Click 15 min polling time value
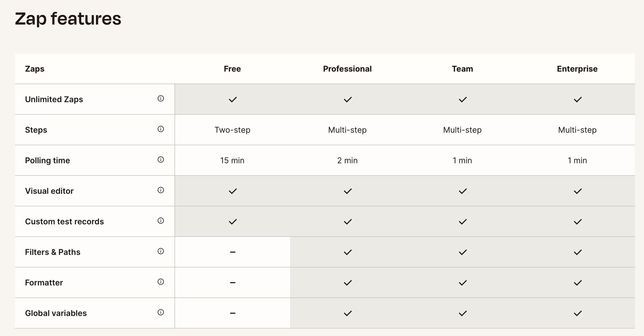This screenshot has width=644, height=336. tap(232, 160)
